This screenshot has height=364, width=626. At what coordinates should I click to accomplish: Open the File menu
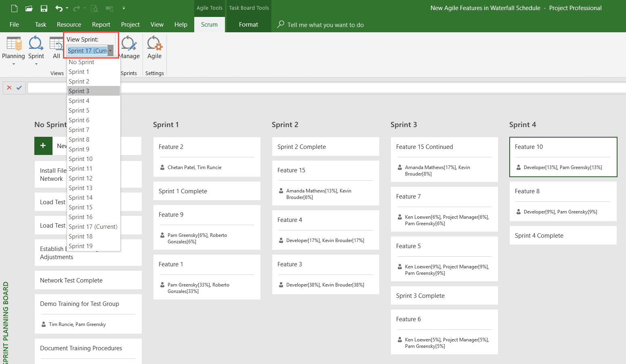click(14, 24)
